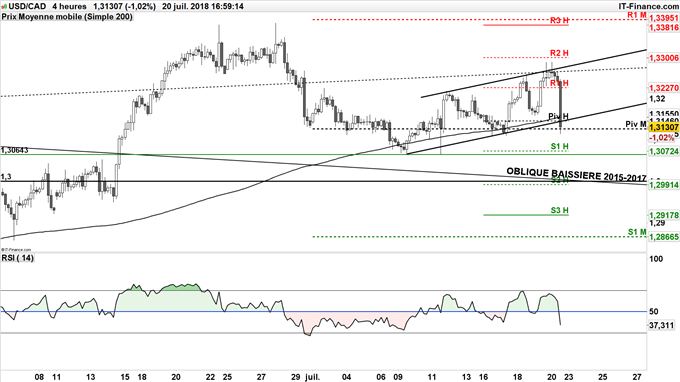Open the IT-Finance.com label at top right
The image size is (680, 382).
pos(648,7)
